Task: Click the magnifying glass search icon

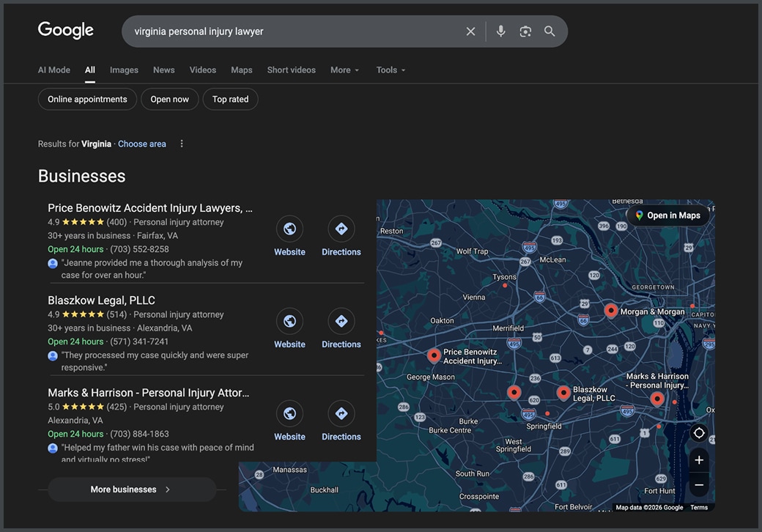Action: [x=550, y=32]
